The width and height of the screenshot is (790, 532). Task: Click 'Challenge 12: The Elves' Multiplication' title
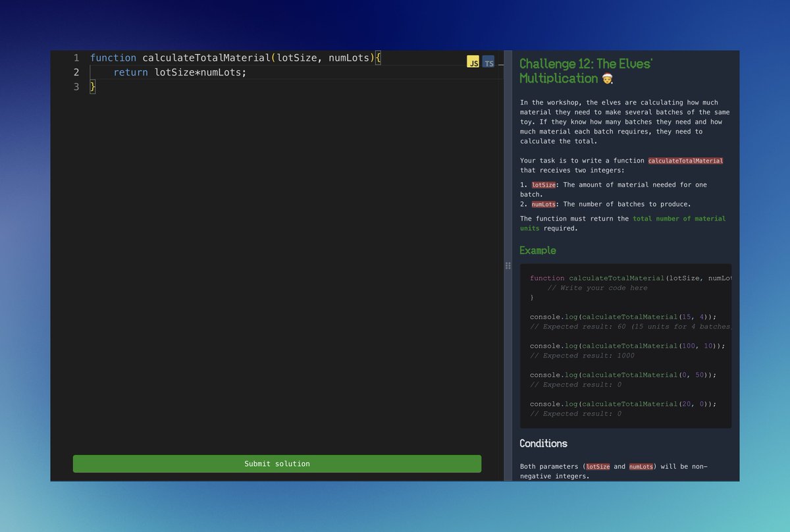586,70
